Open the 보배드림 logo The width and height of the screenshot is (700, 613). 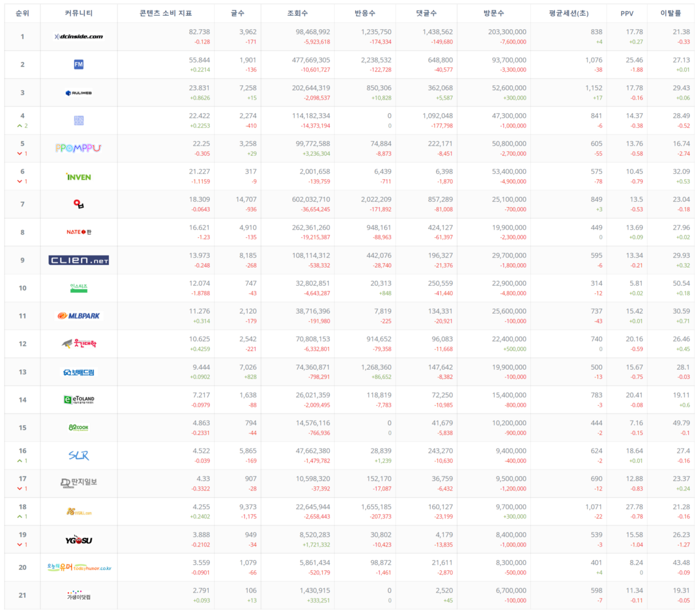coord(79,372)
